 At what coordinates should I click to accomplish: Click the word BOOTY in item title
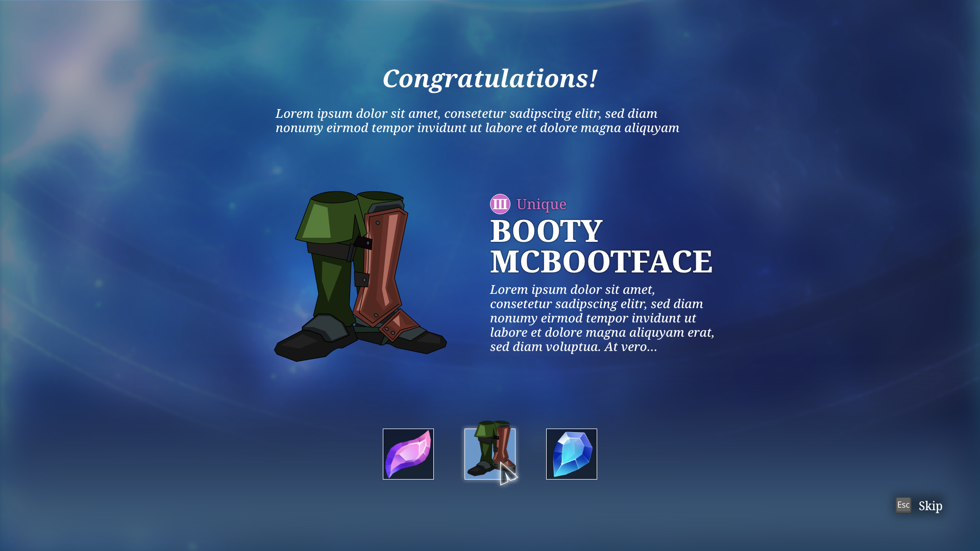[x=546, y=231]
